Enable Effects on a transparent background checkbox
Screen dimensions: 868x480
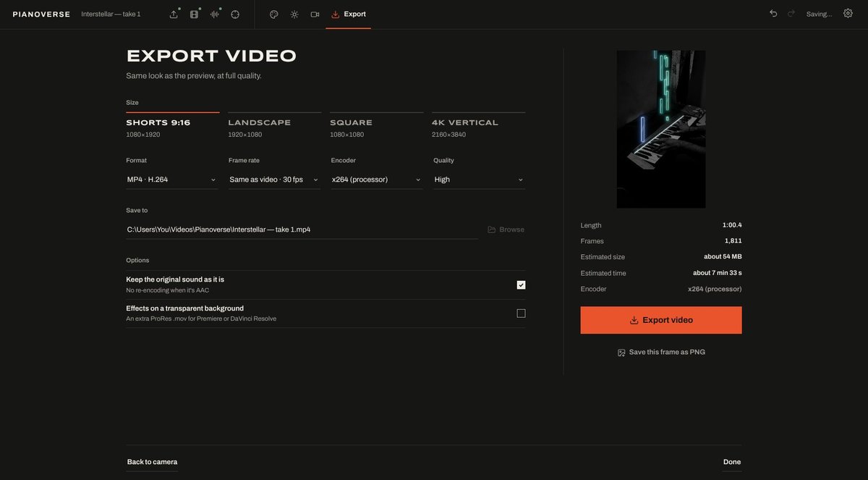[x=521, y=313]
